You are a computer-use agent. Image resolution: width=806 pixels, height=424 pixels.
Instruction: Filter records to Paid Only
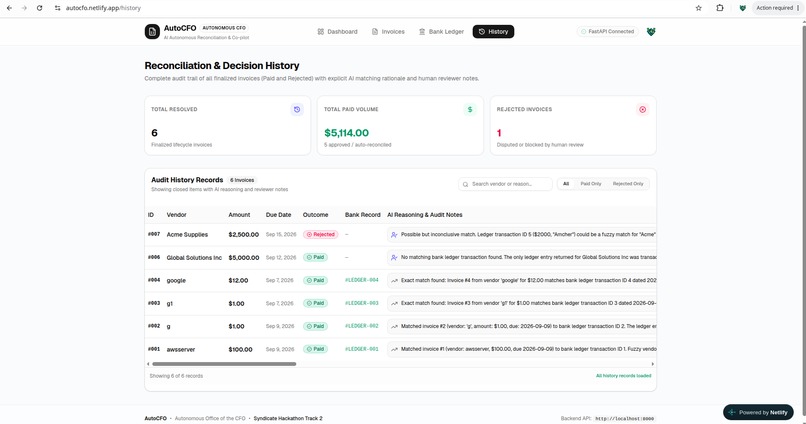pyautogui.click(x=591, y=184)
